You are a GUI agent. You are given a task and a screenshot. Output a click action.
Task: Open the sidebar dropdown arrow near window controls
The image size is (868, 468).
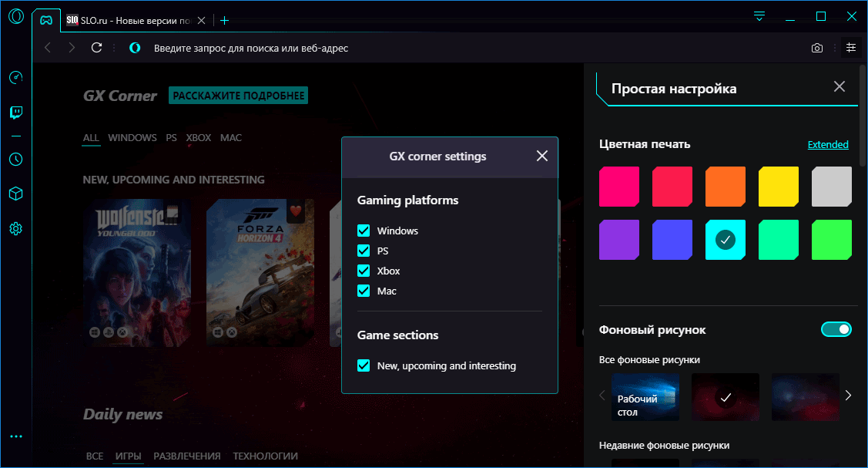click(759, 15)
